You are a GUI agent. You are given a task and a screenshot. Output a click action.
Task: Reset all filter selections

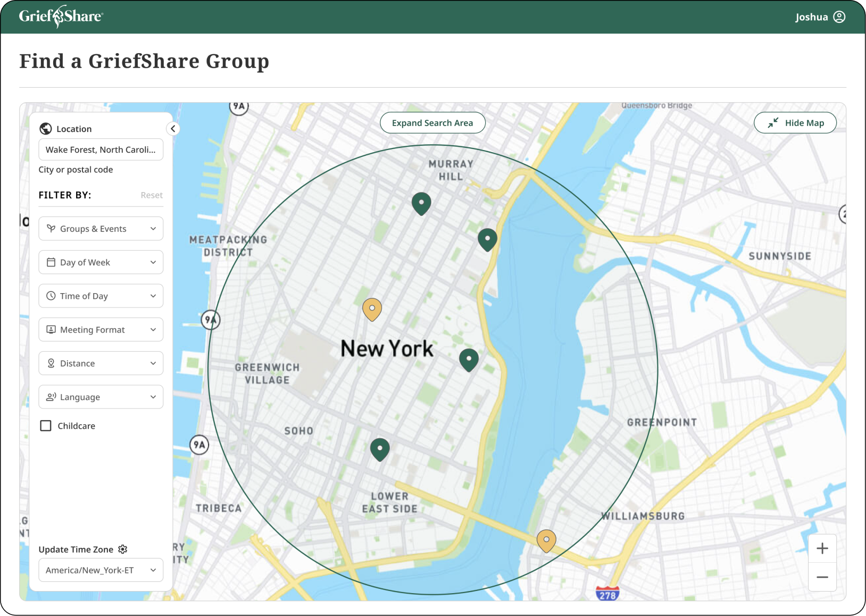(x=151, y=195)
